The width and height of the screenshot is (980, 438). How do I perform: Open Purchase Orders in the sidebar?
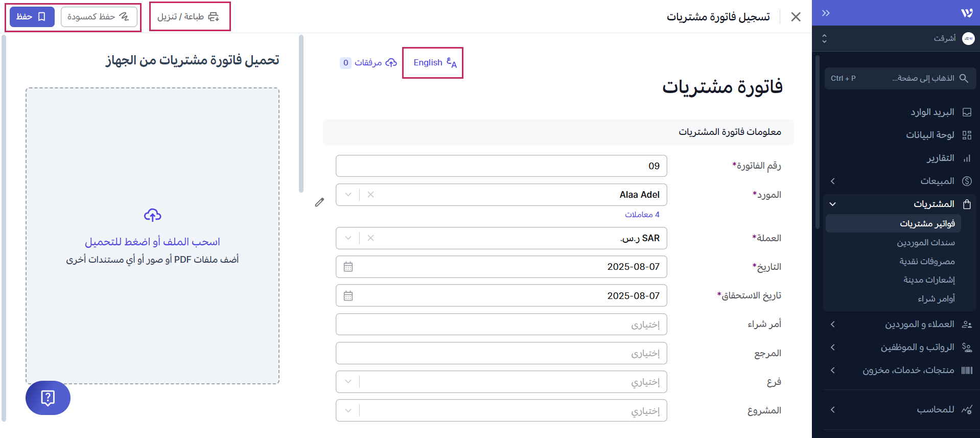tap(936, 298)
